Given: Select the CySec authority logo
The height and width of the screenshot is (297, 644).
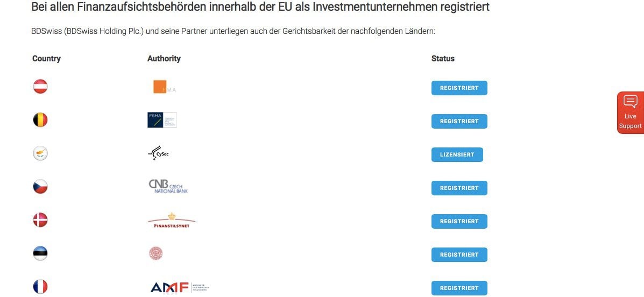Looking at the screenshot, I should click(158, 154).
